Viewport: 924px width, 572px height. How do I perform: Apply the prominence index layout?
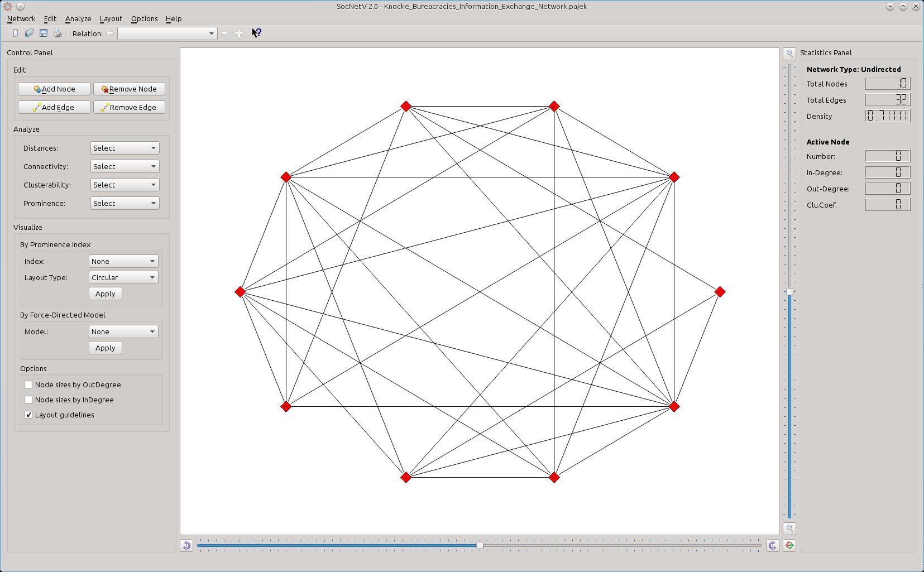tap(106, 294)
